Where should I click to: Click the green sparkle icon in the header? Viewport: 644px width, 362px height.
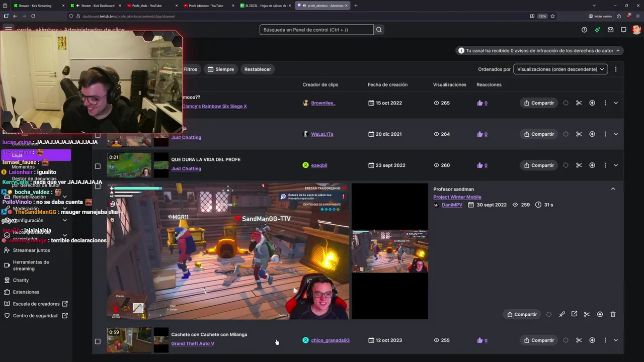[x=597, y=30]
